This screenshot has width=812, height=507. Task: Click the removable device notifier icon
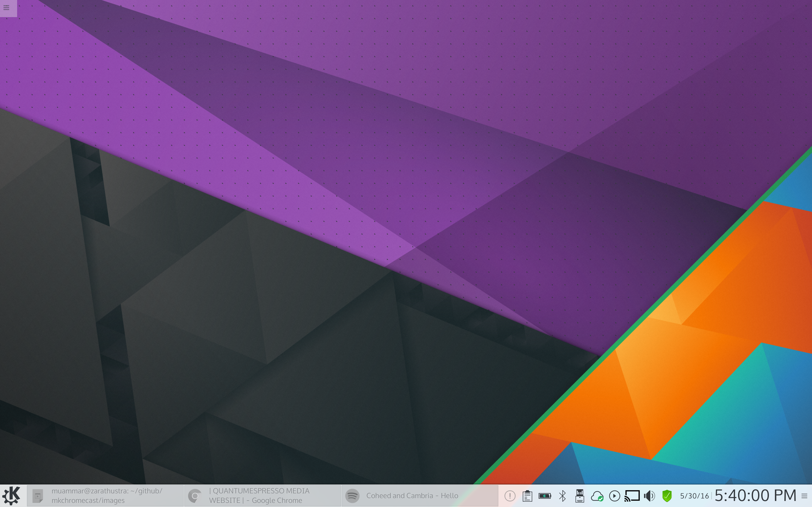coord(580,496)
